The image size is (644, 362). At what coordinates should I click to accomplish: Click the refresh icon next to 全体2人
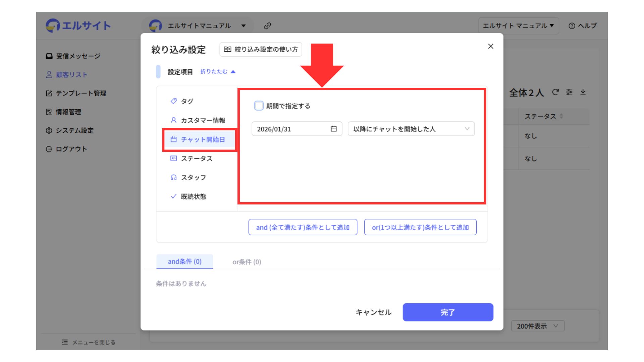[x=555, y=92]
